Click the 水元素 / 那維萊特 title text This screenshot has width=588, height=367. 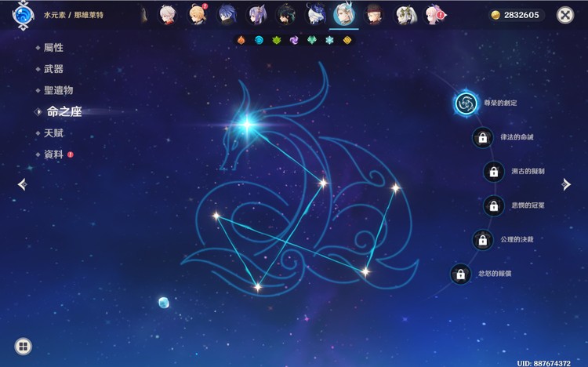[74, 15]
